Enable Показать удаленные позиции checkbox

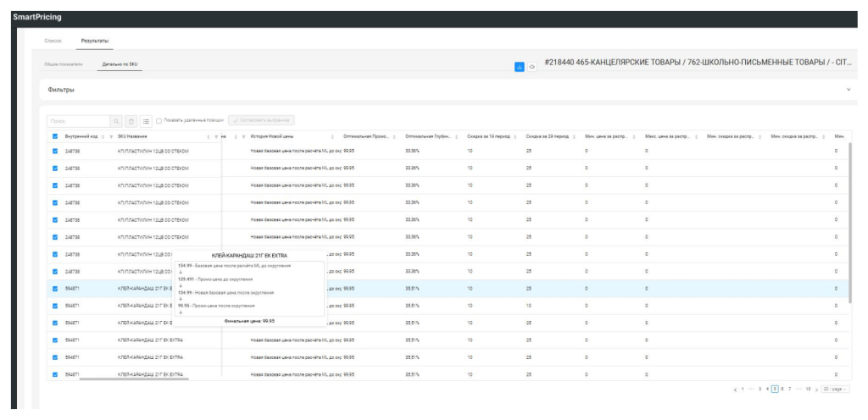[159, 121]
